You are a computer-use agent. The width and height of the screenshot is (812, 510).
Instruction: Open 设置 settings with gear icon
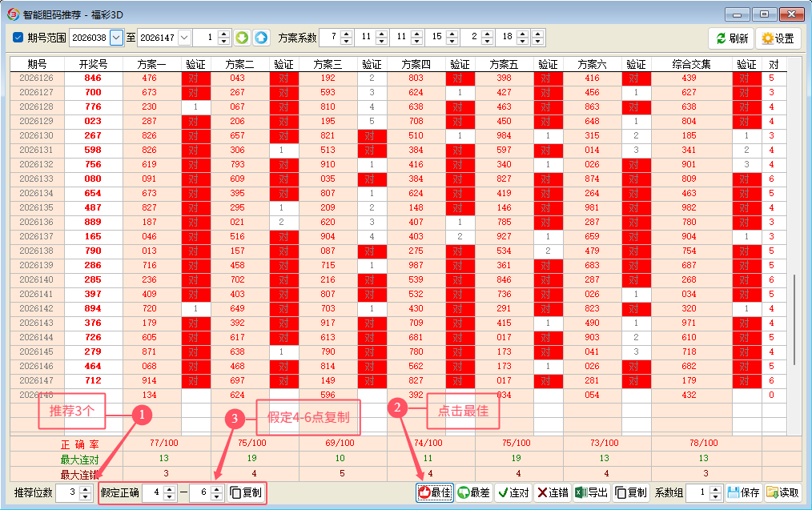778,38
